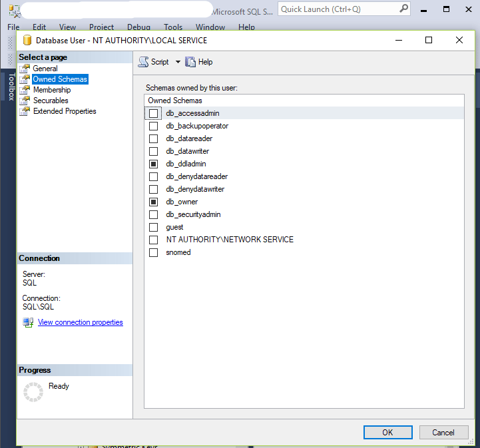This screenshot has width=480, height=448.
Task: Open the Project menu in SSMS
Action: (101, 27)
